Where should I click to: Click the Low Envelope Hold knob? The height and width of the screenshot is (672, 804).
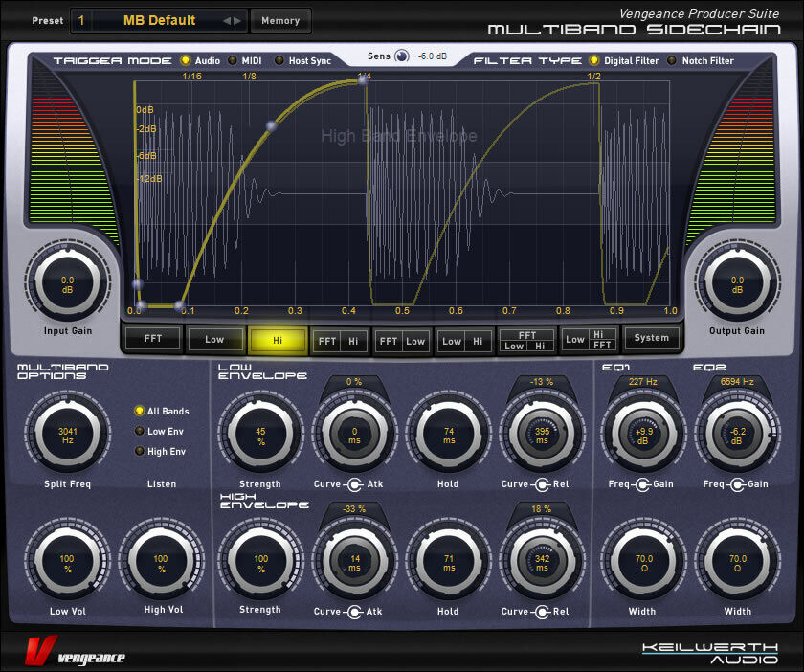point(449,435)
